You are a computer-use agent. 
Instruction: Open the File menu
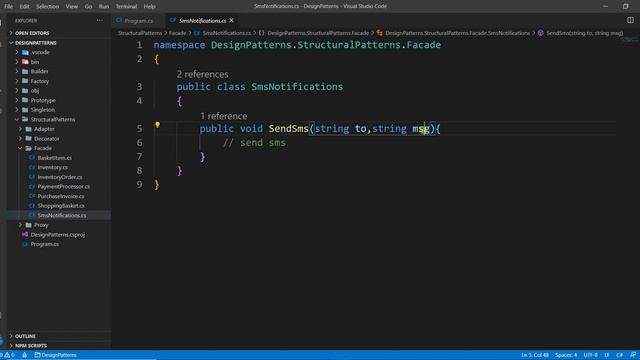(8, 6)
